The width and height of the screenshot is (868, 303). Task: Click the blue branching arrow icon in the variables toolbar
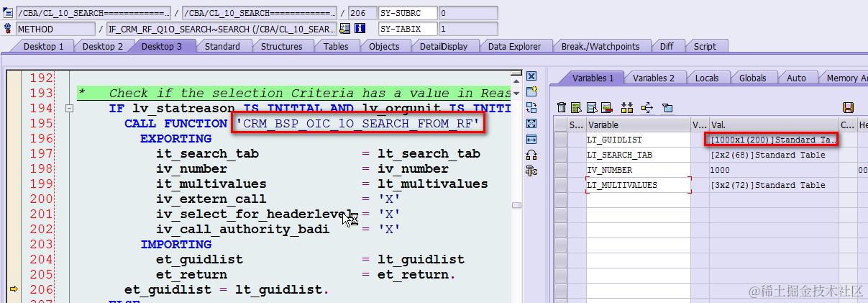(647, 108)
